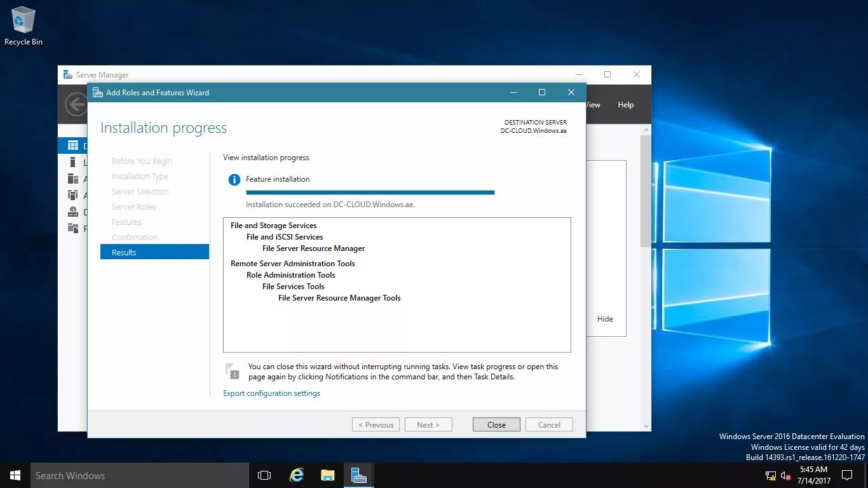Open the Action Center notifications icon
868x488 pixels.
tap(847, 475)
